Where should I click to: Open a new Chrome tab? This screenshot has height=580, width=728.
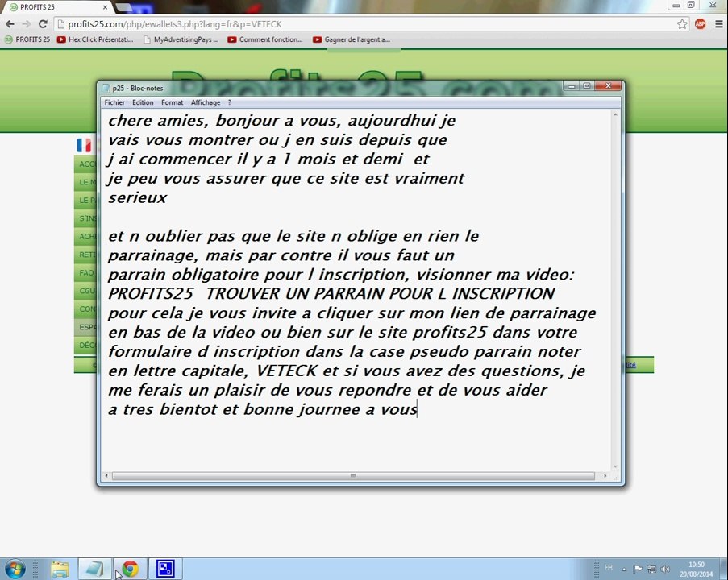pos(123,7)
